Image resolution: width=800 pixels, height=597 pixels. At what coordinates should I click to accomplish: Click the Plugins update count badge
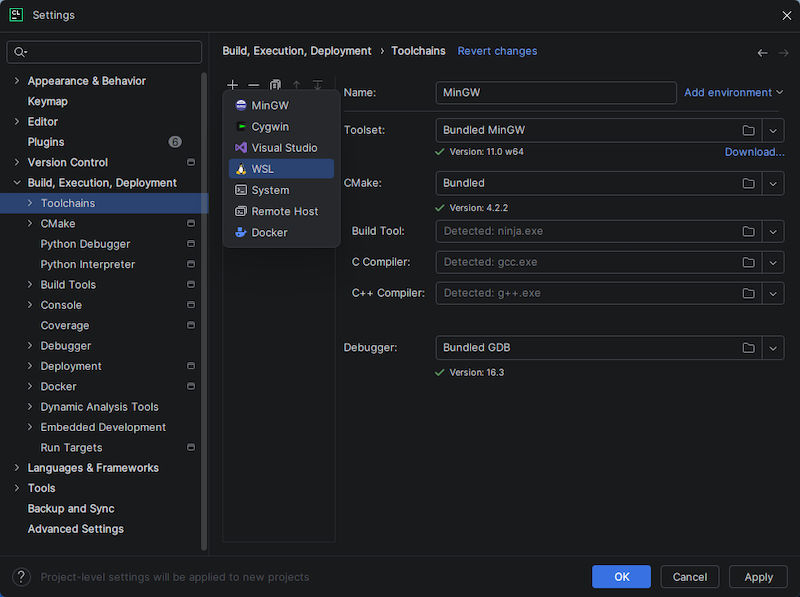[x=175, y=142]
